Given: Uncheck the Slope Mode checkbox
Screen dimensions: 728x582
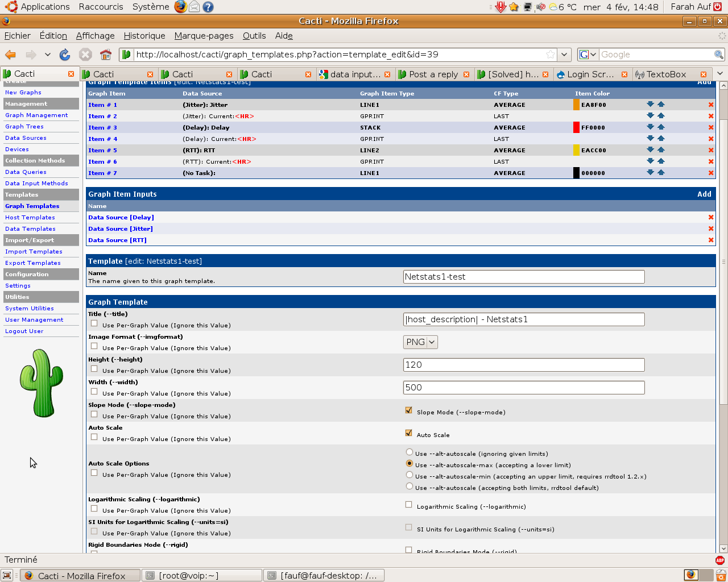Looking at the screenshot, I should (x=408, y=410).
